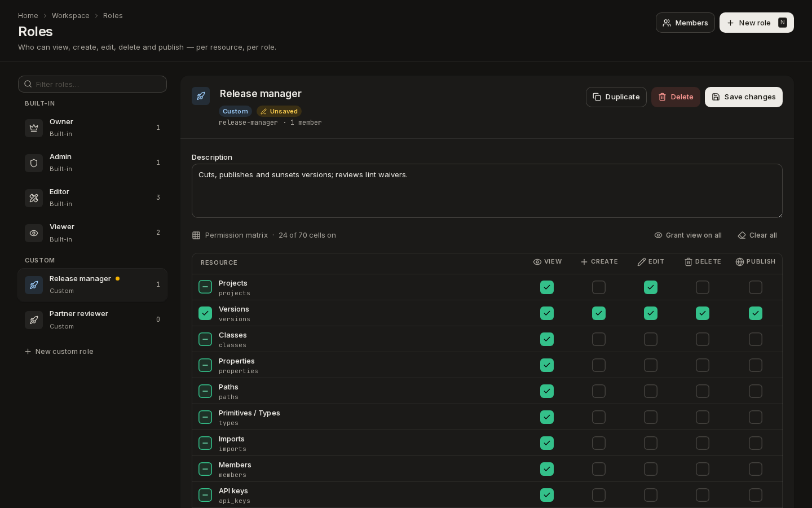
Task: Select the Editor role in sidebar
Action: click(92, 198)
